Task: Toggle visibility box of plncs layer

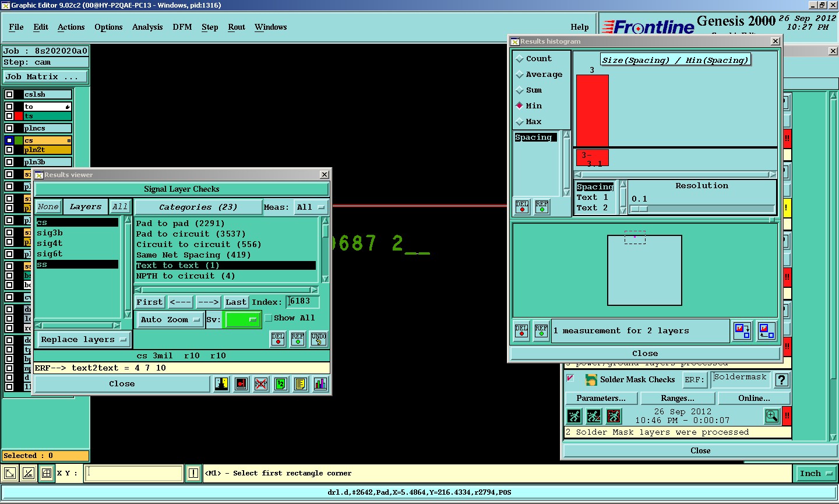Action: (9, 128)
